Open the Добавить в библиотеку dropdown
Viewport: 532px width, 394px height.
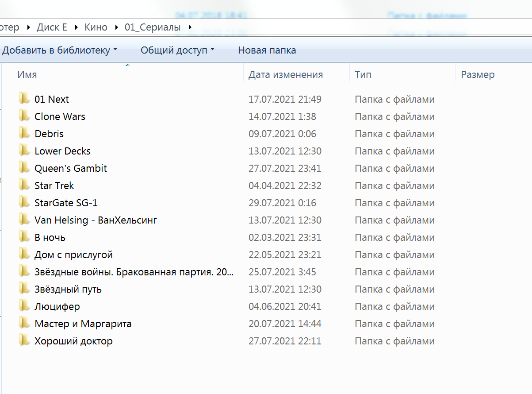(x=59, y=50)
